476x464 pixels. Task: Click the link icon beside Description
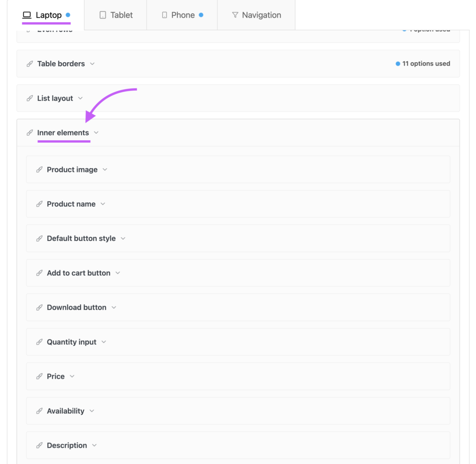point(39,445)
